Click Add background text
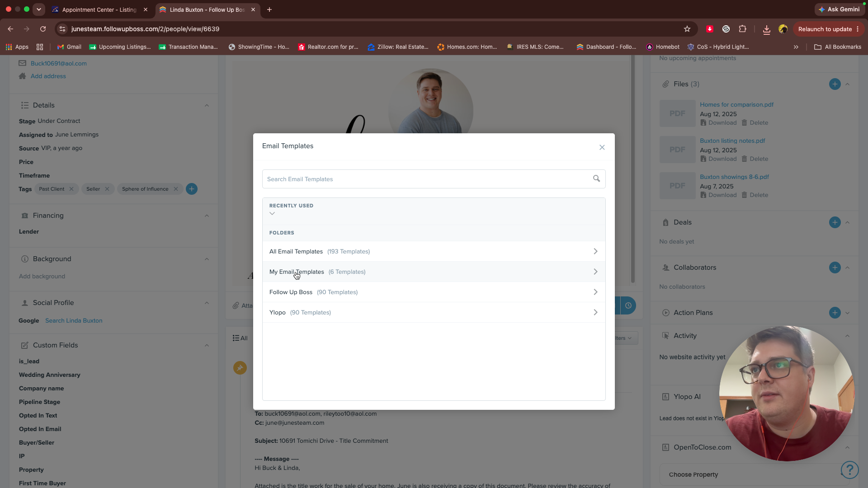 pyautogui.click(x=42, y=276)
